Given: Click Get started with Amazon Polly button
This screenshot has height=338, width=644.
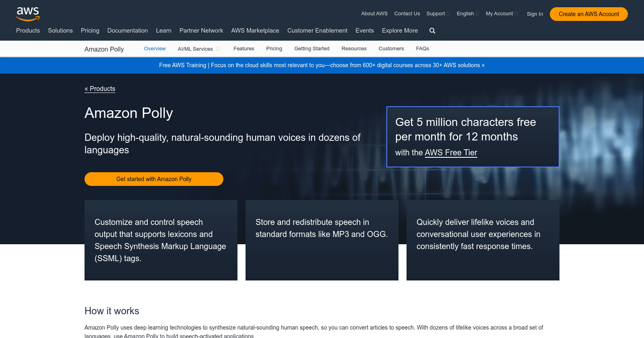Looking at the screenshot, I should pyautogui.click(x=154, y=179).
